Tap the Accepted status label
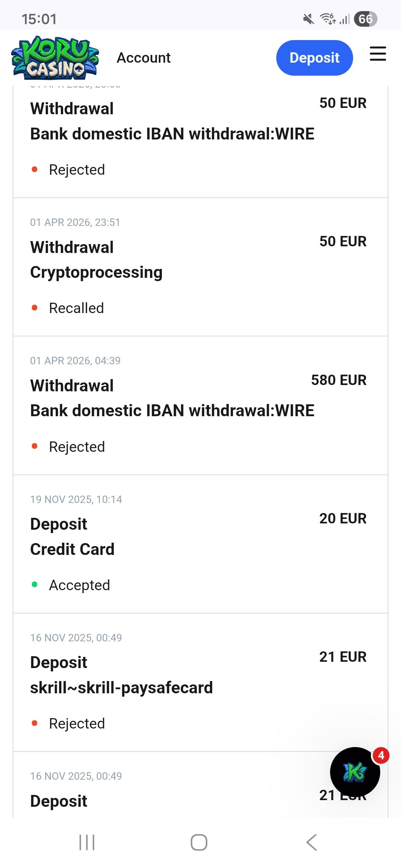 point(79,585)
